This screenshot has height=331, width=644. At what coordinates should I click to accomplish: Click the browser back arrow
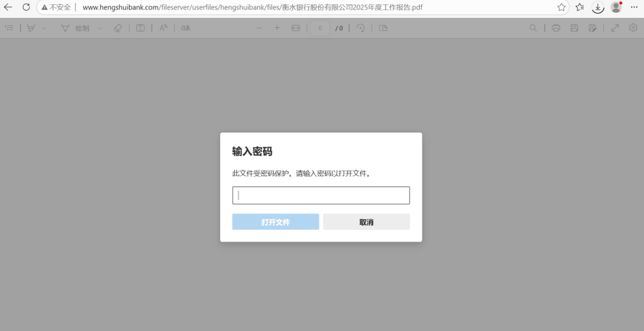point(8,7)
